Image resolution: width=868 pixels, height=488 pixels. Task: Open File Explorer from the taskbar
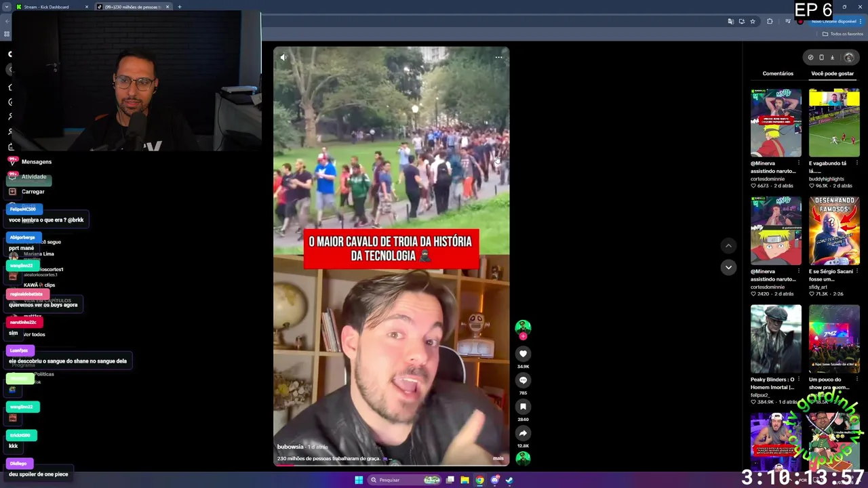465,480
